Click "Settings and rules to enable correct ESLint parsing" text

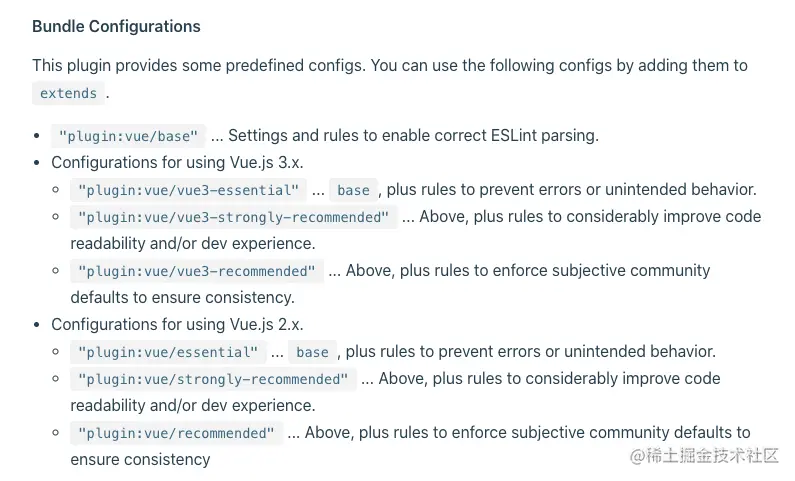point(413,135)
